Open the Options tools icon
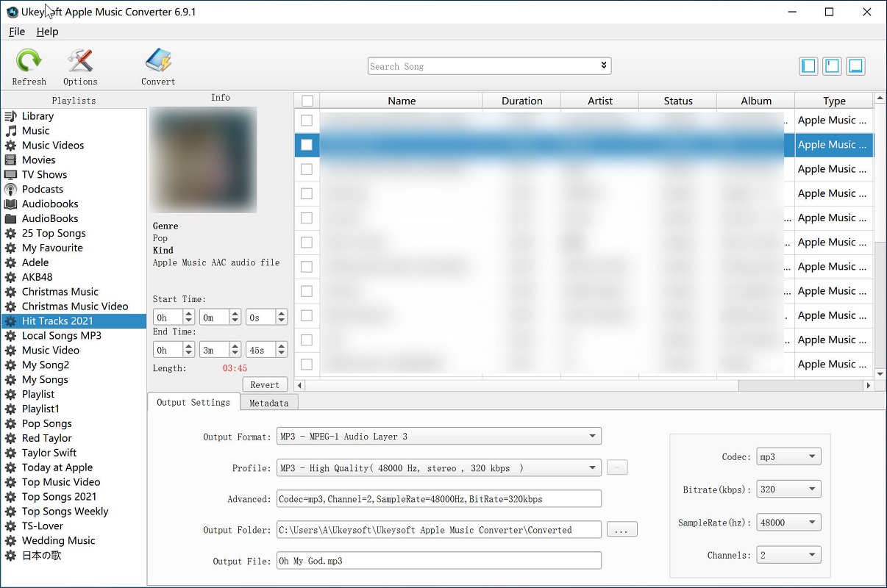Screen dimensions: 887x588 pos(80,61)
